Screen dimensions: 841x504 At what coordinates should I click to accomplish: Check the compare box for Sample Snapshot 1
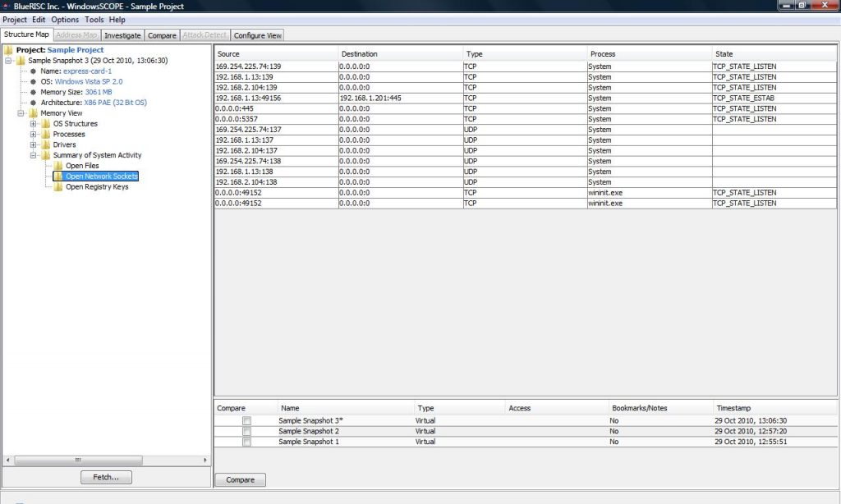(x=246, y=442)
